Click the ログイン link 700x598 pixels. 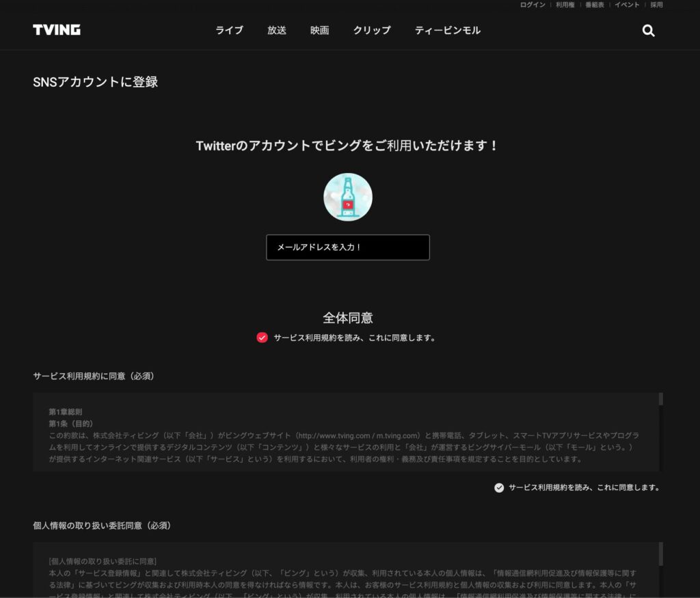(533, 5)
